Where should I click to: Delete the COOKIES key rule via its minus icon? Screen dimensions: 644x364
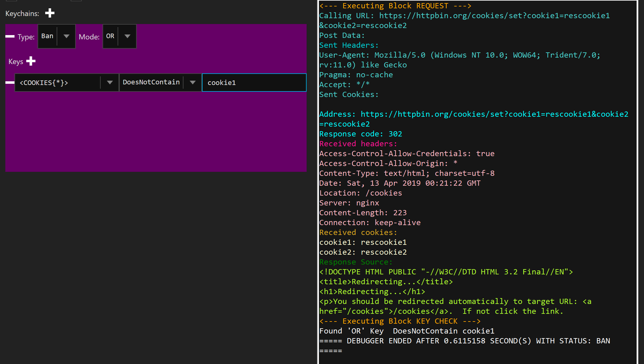coord(10,82)
